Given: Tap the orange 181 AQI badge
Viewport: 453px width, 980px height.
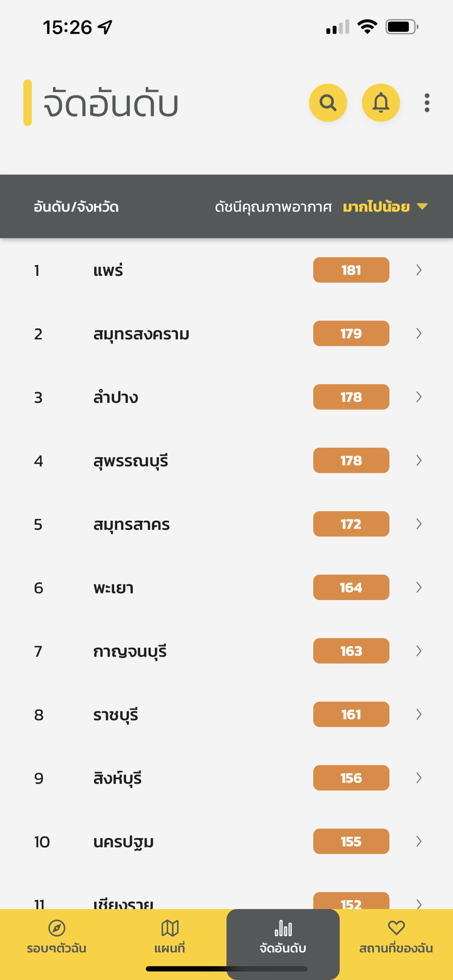Looking at the screenshot, I should click(x=351, y=270).
